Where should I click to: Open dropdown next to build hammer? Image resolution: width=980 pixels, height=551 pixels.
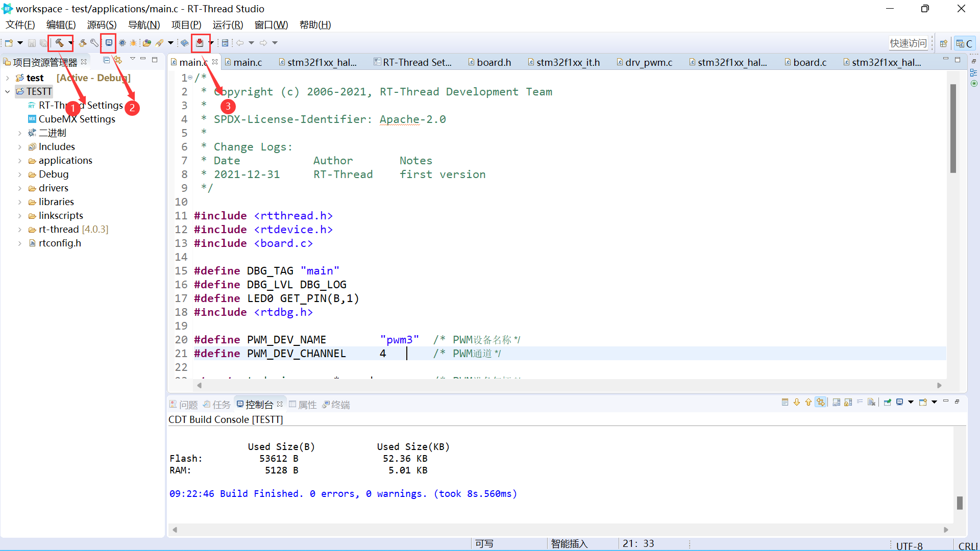tap(70, 43)
